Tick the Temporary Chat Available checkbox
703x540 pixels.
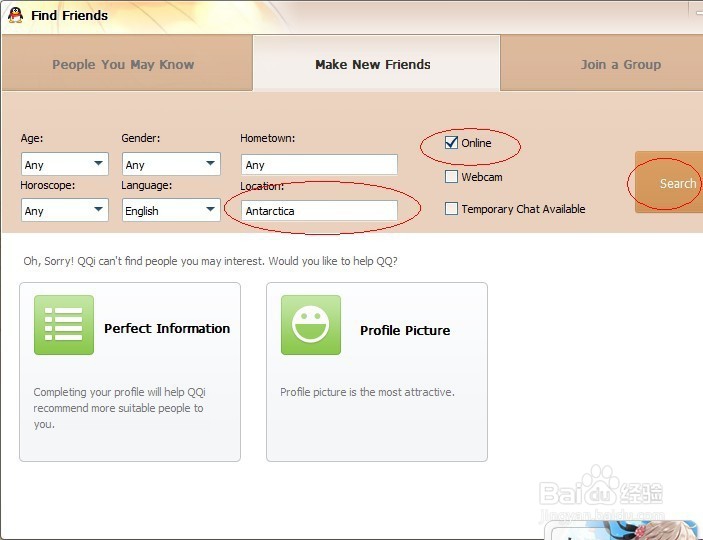451,209
